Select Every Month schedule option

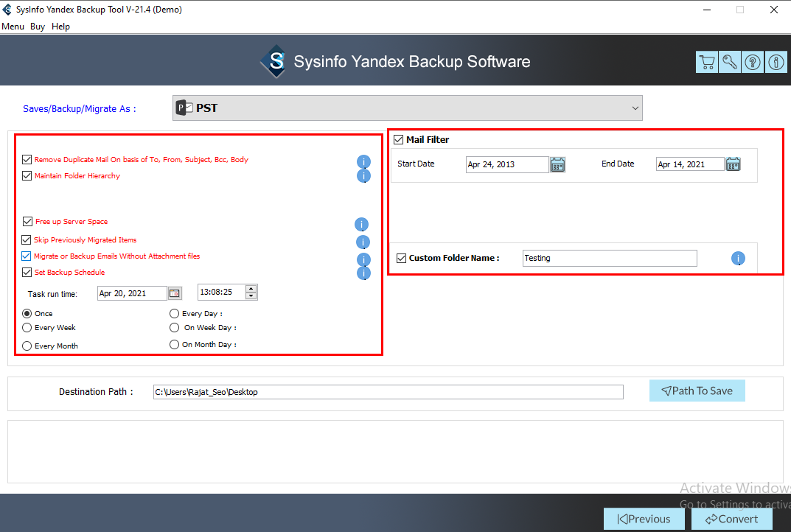27,346
